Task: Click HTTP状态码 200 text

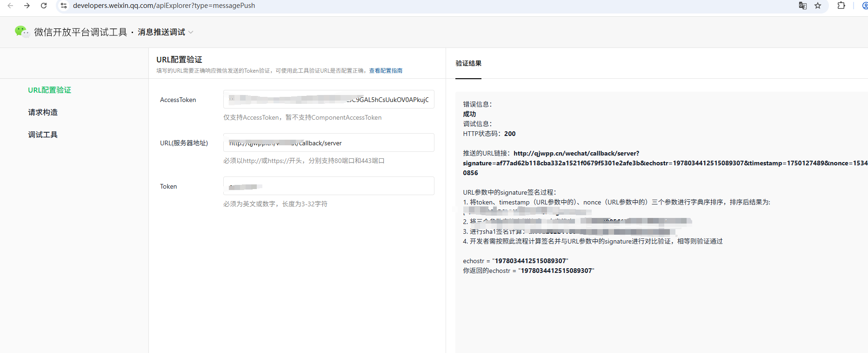Action: point(489,134)
